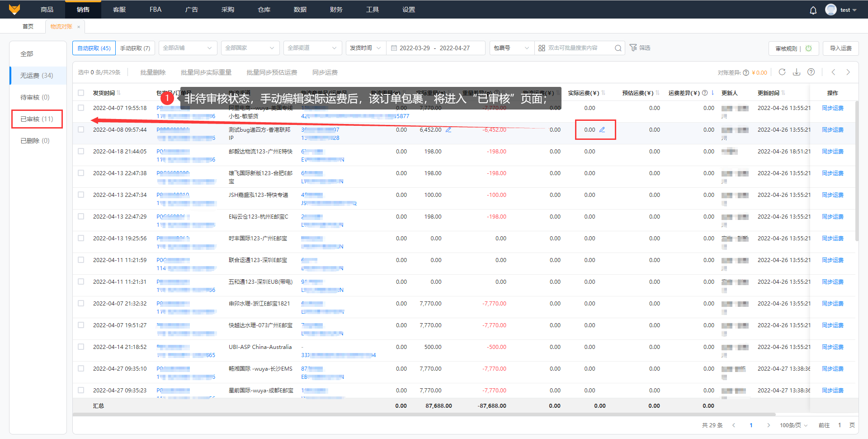This screenshot has width=868, height=439.
Task: Toggle the audit rule power switch
Action: (x=808, y=48)
